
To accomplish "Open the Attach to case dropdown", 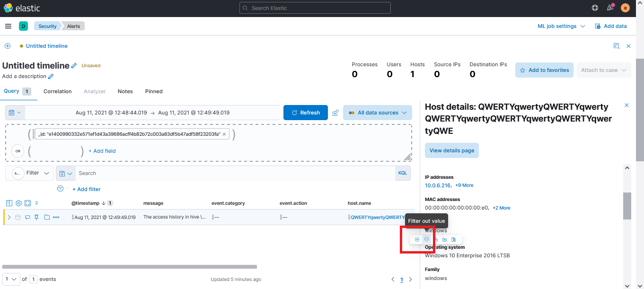I will pos(604,70).
